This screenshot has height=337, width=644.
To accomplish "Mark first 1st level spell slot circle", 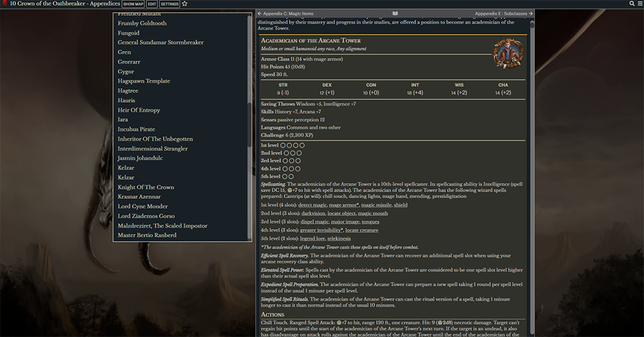I will [x=284, y=145].
